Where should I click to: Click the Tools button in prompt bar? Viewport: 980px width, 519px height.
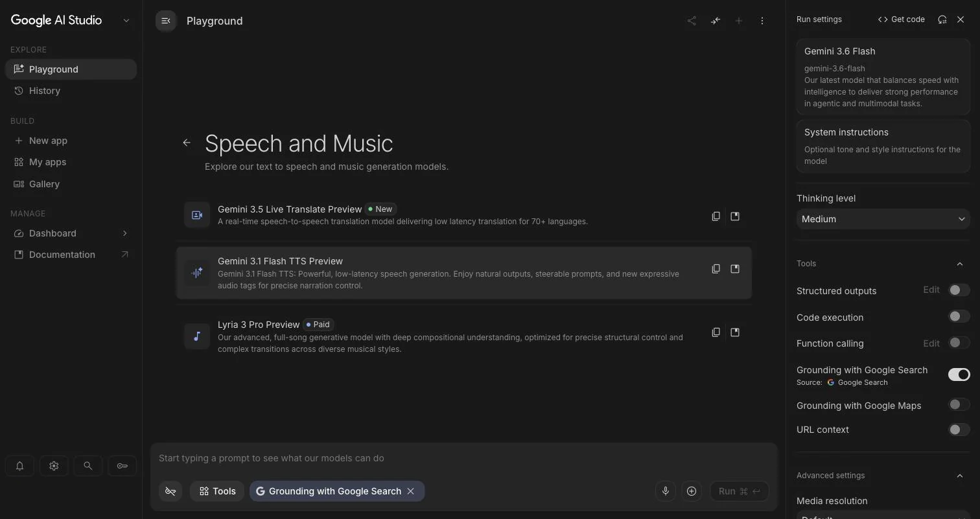click(217, 491)
